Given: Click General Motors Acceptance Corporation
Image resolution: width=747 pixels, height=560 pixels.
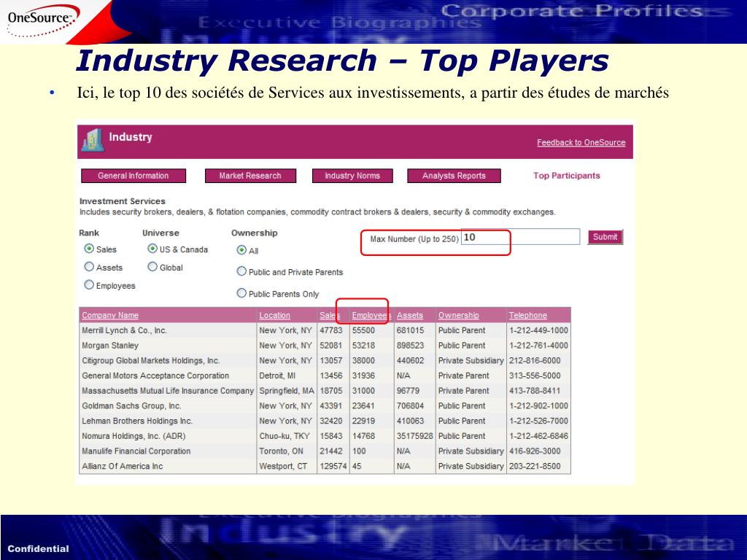Looking at the screenshot, I should [x=155, y=376].
